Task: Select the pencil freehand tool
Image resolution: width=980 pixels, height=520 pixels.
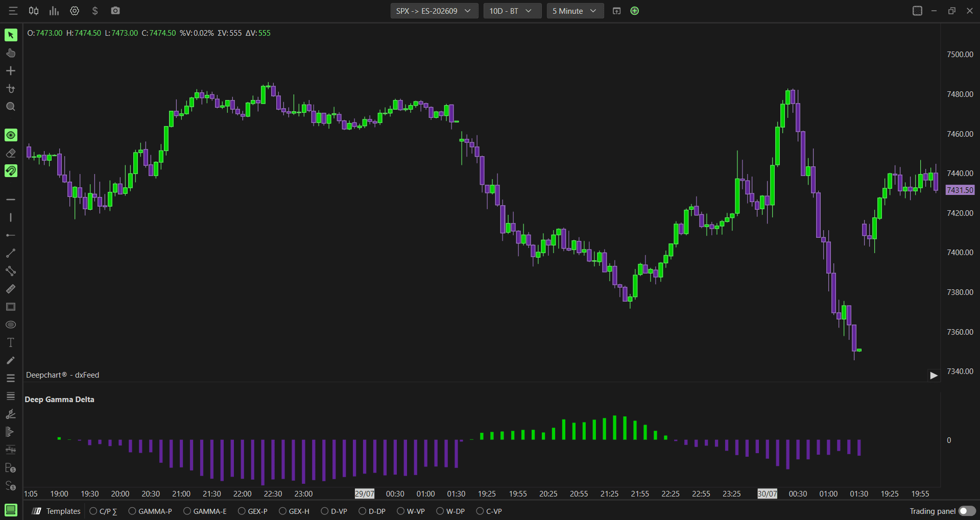Action: tap(11, 360)
